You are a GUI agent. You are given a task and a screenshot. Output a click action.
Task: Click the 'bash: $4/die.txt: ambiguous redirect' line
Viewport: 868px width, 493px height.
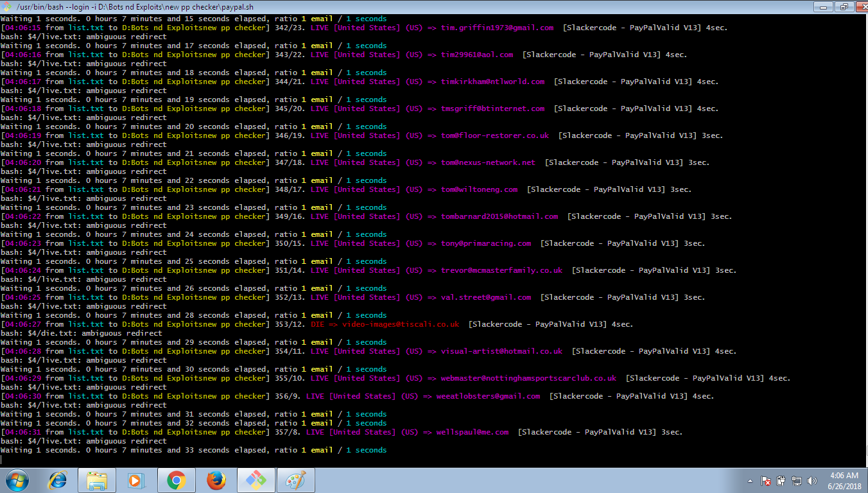click(x=82, y=334)
